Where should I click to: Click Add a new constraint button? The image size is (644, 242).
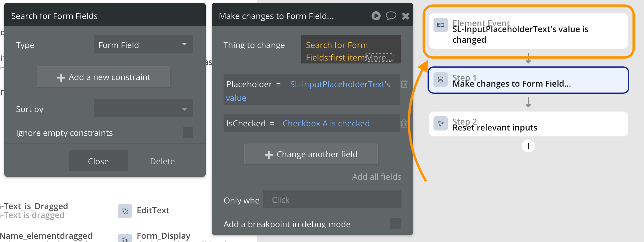pyautogui.click(x=103, y=77)
